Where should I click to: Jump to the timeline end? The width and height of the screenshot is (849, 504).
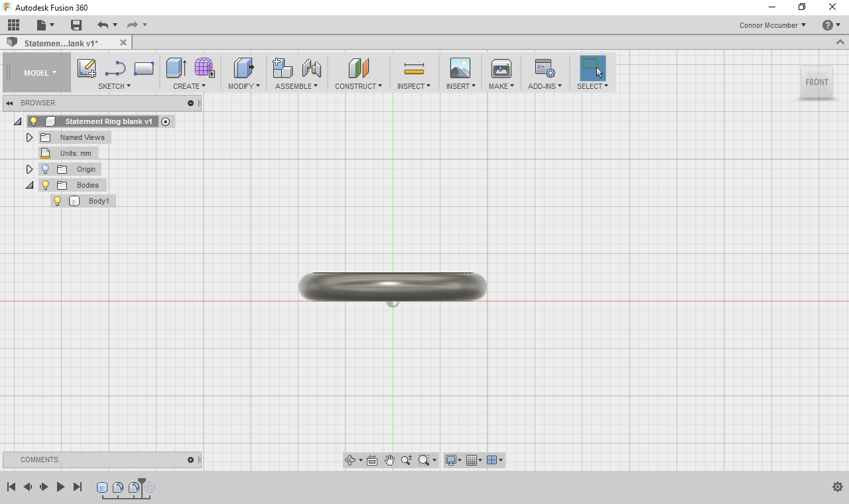77,487
